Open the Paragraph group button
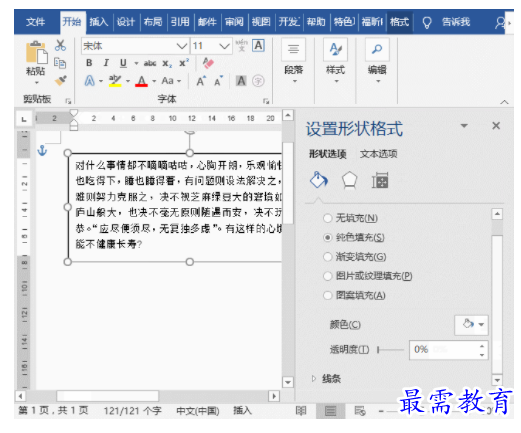521x433 pixels. (x=293, y=61)
